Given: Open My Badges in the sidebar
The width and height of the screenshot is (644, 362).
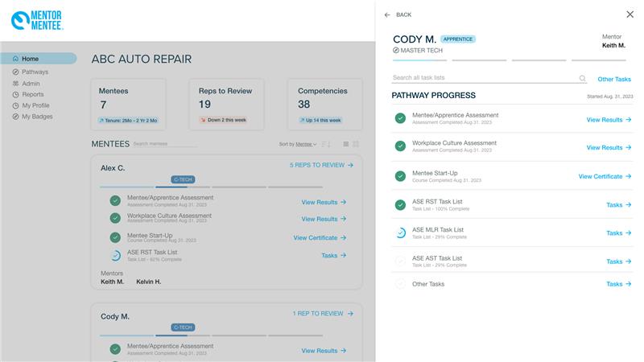Looking at the screenshot, I should click(32, 117).
